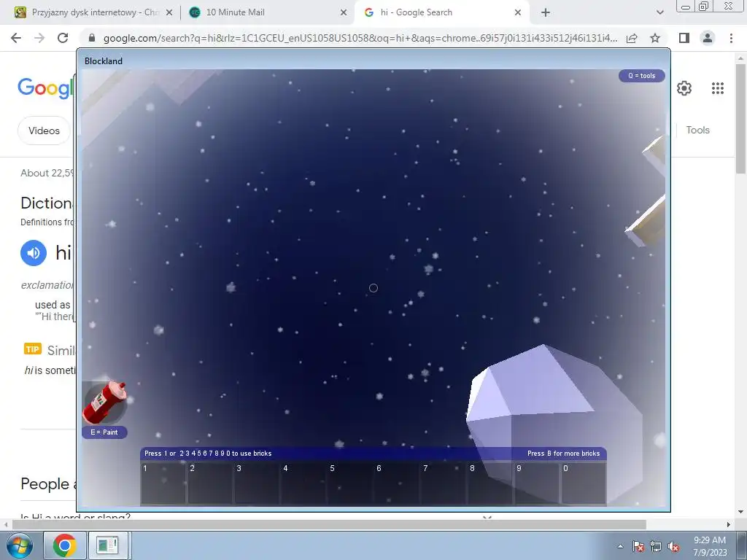Screen dimensions: 747x560
Task: Play the 'hi' pronunciation audio
Action: [x=34, y=253]
